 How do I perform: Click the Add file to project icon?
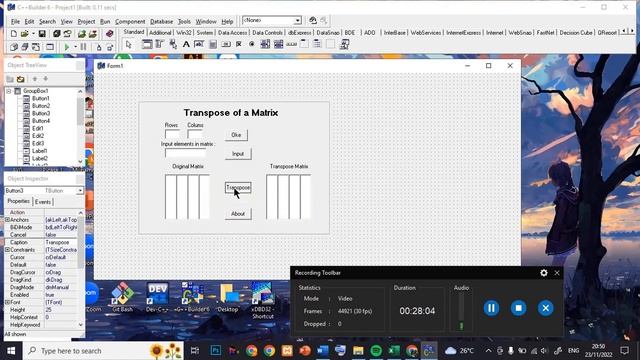click(82, 33)
